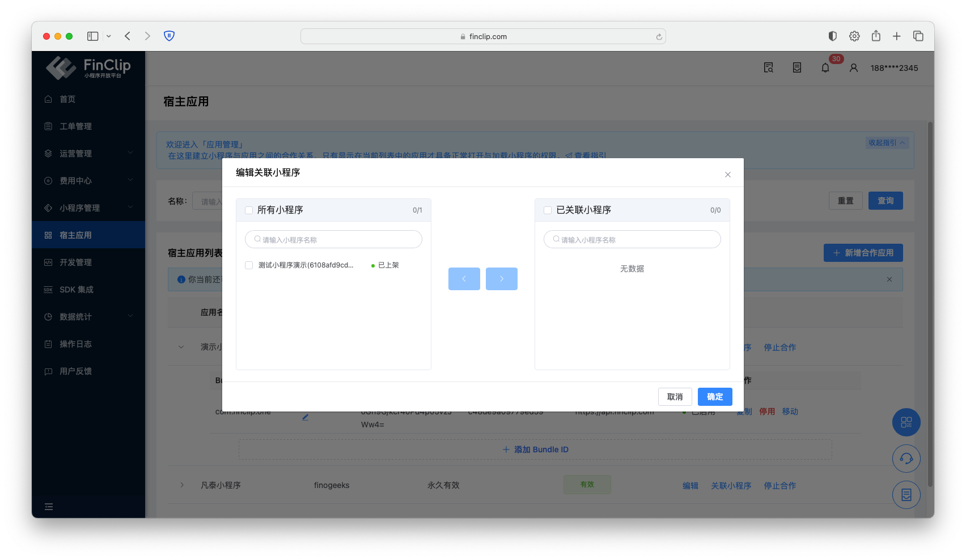Select the 测试小程序演示 checkbox
Image resolution: width=966 pixels, height=560 pixels.
[249, 265]
